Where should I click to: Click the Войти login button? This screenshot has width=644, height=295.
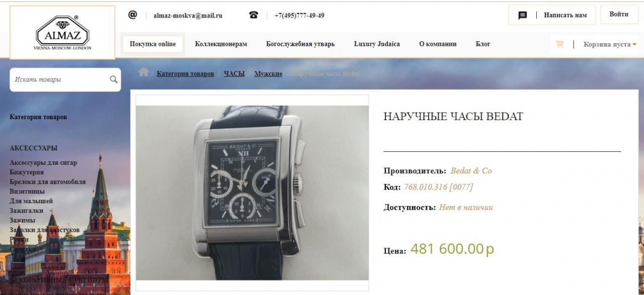click(x=619, y=15)
